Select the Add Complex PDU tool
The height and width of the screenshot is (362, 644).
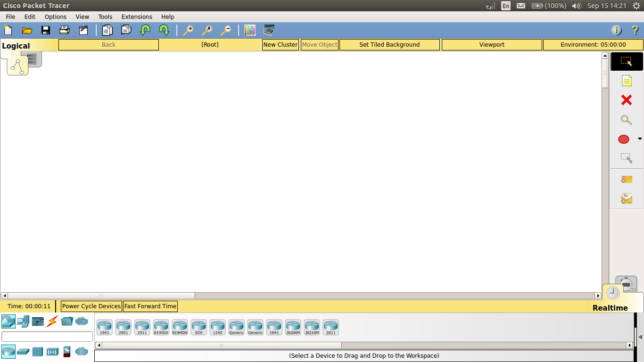[x=626, y=198]
